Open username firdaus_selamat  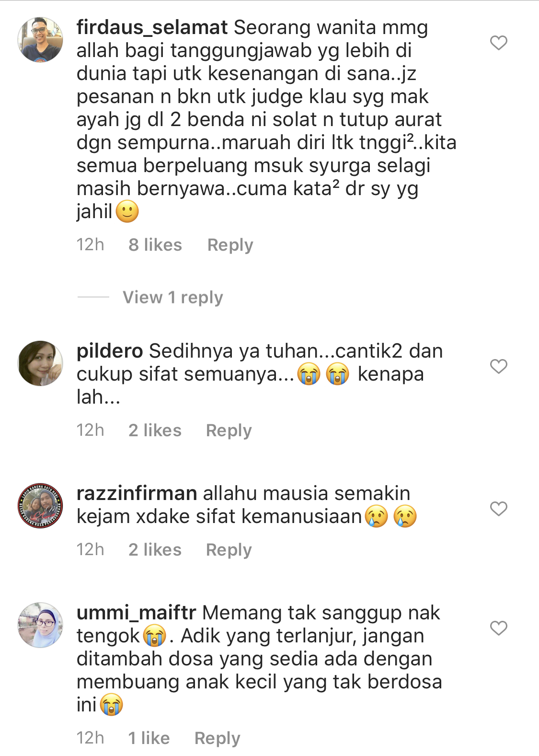tap(152, 28)
